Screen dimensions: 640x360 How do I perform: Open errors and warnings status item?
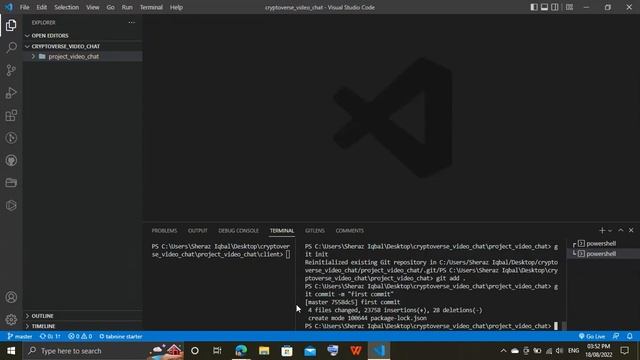pyautogui.click(x=80, y=336)
